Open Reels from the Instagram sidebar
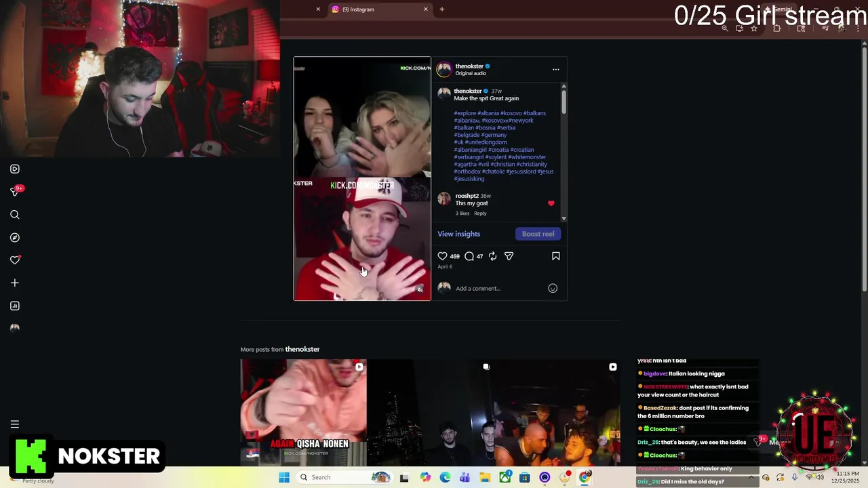Viewport: 868px width, 488px height. [x=15, y=169]
